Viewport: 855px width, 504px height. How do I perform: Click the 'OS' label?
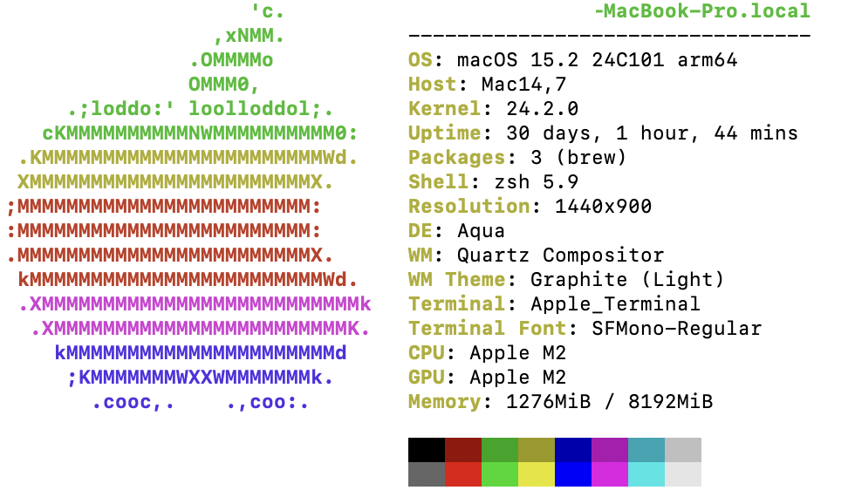[421, 60]
